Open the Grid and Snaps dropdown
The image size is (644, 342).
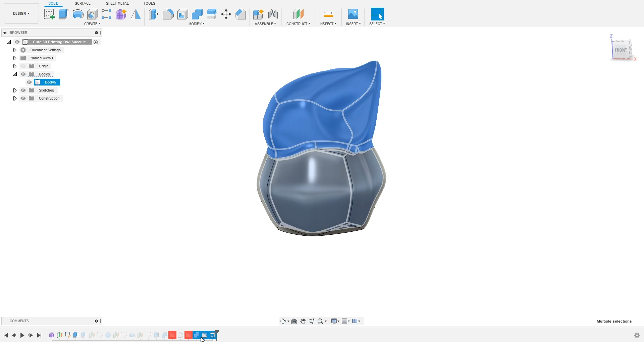pos(346,321)
